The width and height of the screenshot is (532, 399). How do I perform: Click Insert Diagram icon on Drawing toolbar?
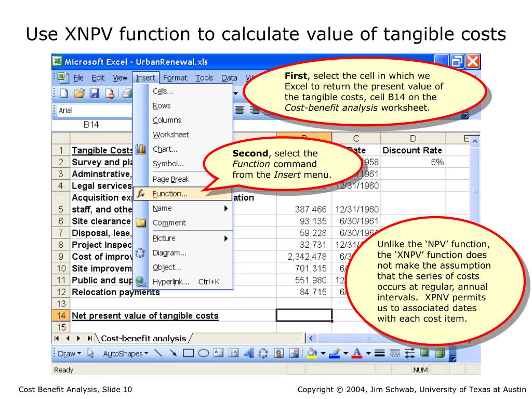263,353
